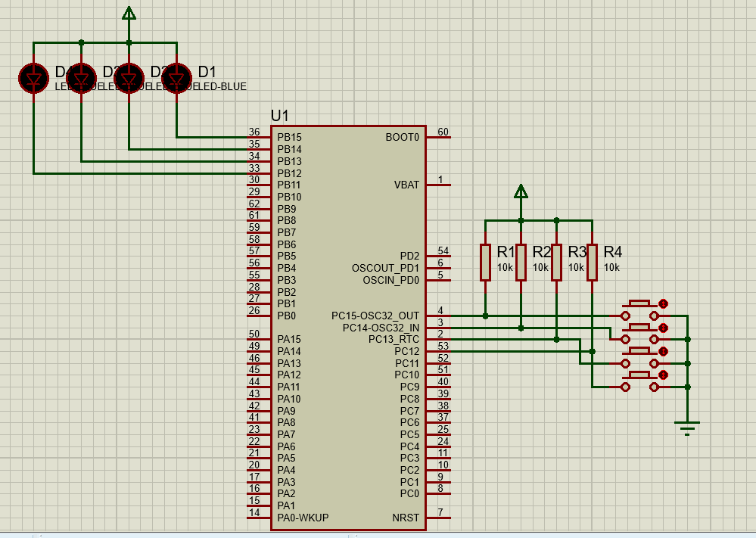Click the R2 reference label
The width and height of the screenshot is (756, 538).
point(541,252)
